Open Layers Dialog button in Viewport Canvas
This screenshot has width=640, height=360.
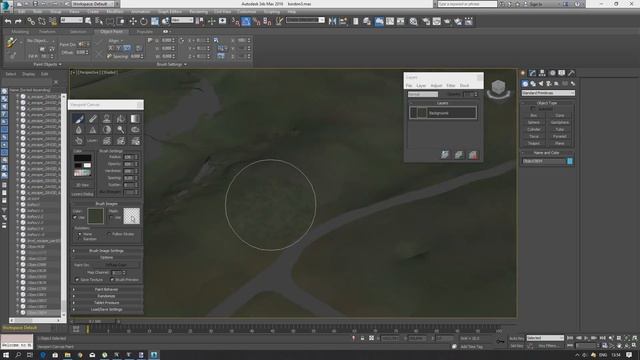(x=83, y=194)
